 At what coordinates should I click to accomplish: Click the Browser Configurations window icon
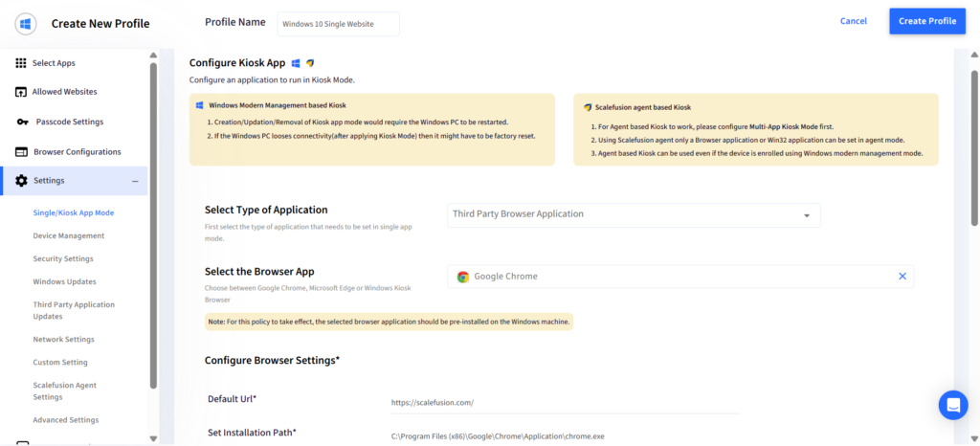click(x=21, y=152)
